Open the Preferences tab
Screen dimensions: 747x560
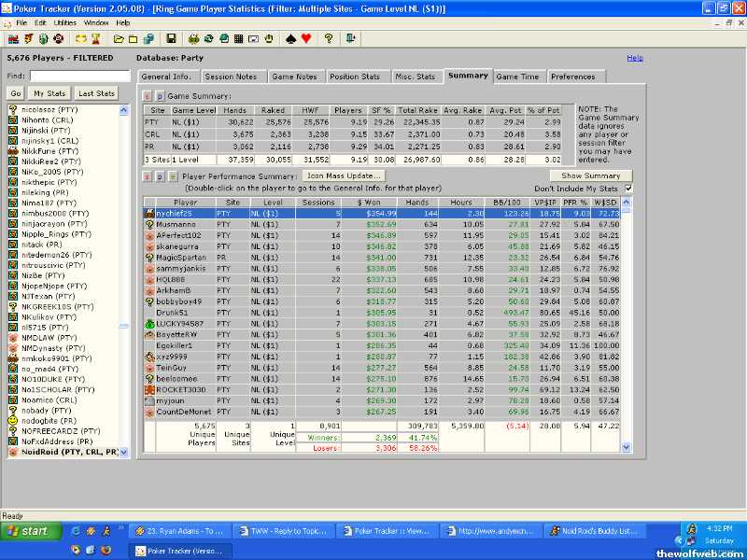pyautogui.click(x=572, y=77)
